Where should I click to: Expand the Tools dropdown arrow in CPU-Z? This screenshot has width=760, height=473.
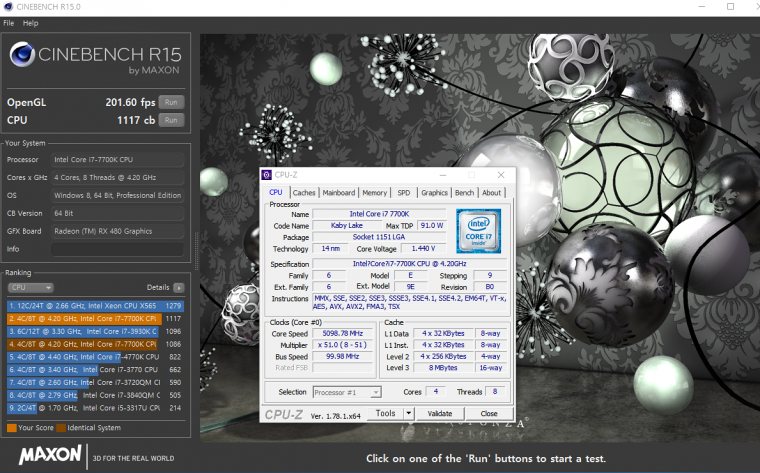(409, 413)
